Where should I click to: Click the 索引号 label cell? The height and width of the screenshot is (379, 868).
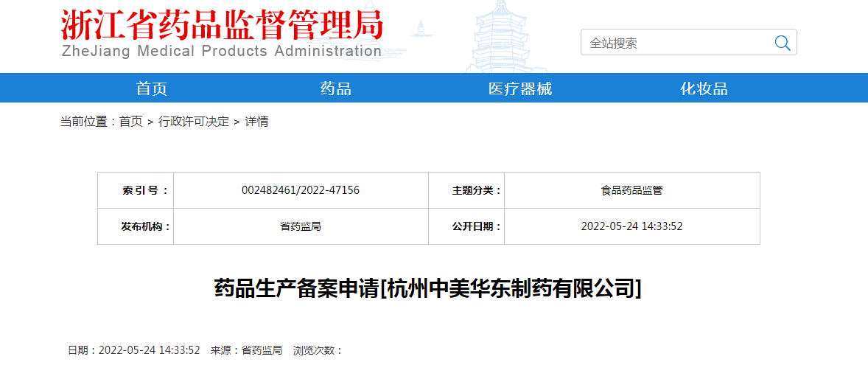136,191
